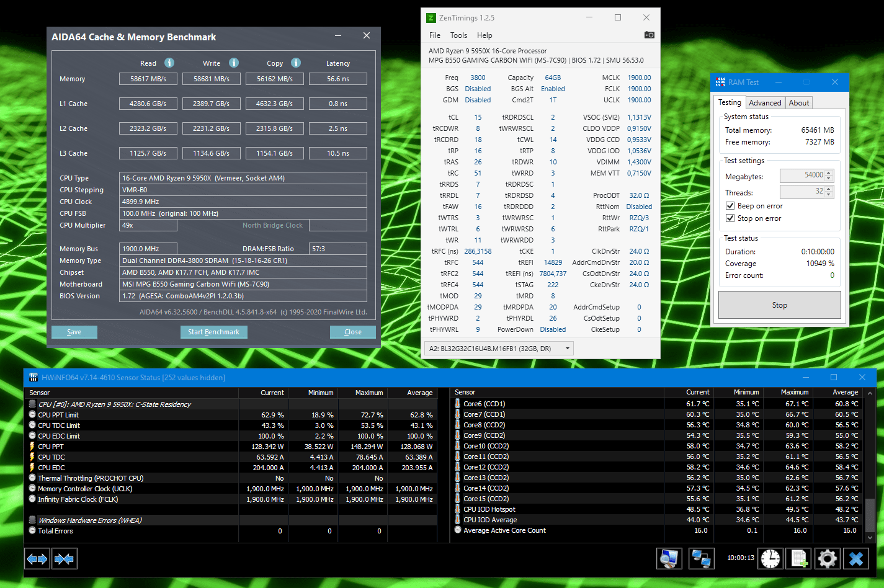Close HWiNFO sensors with the blue X
The height and width of the screenshot is (588, 884).
pyautogui.click(x=856, y=558)
